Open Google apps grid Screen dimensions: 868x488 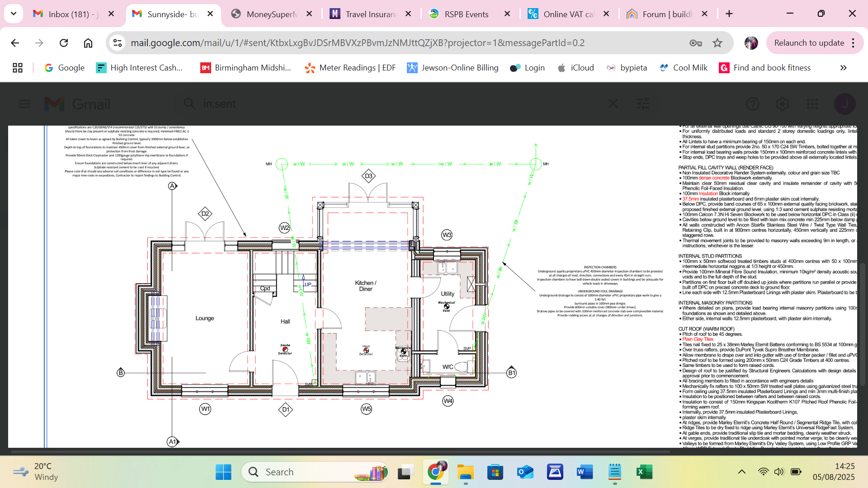click(812, 104)
